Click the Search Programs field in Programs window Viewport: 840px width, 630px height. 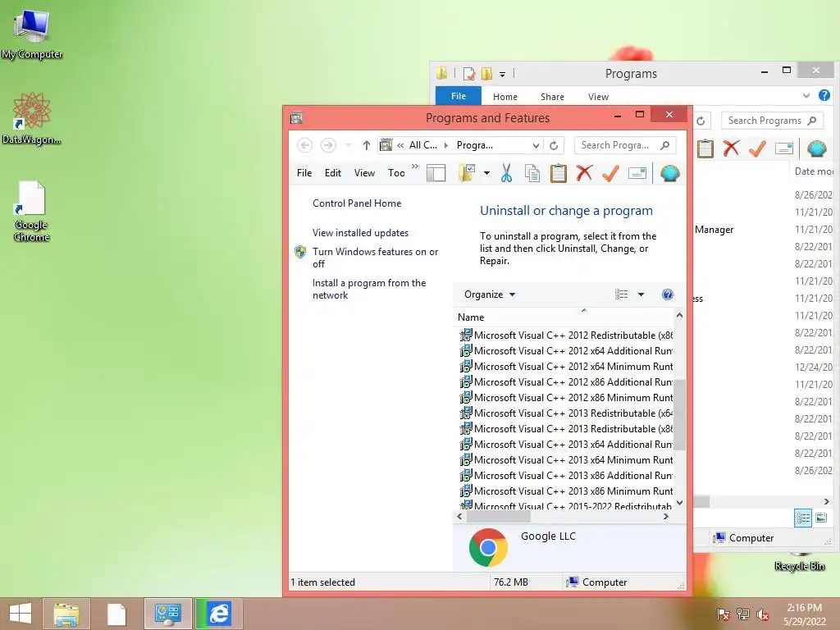[771, 121]
